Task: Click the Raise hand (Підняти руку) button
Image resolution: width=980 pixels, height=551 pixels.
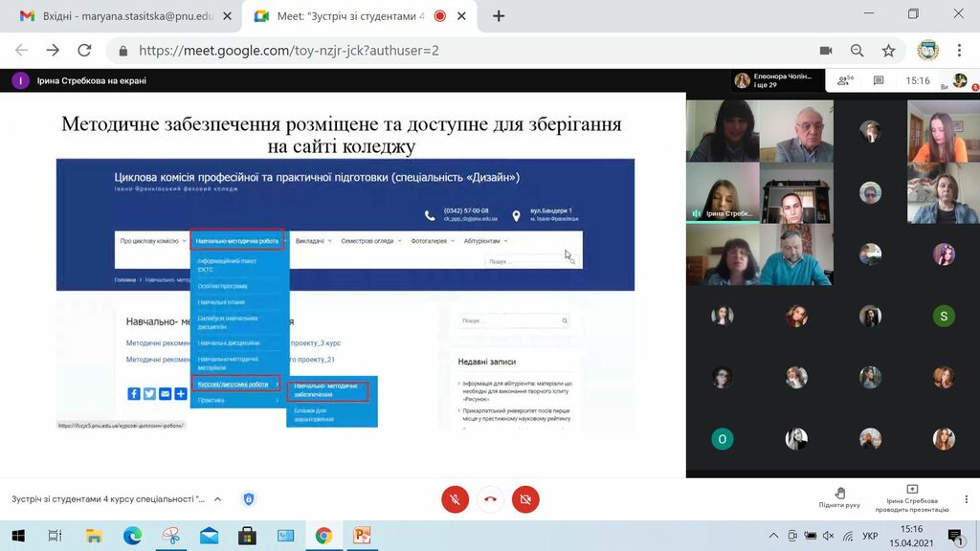Action: [x=839, y=496]
